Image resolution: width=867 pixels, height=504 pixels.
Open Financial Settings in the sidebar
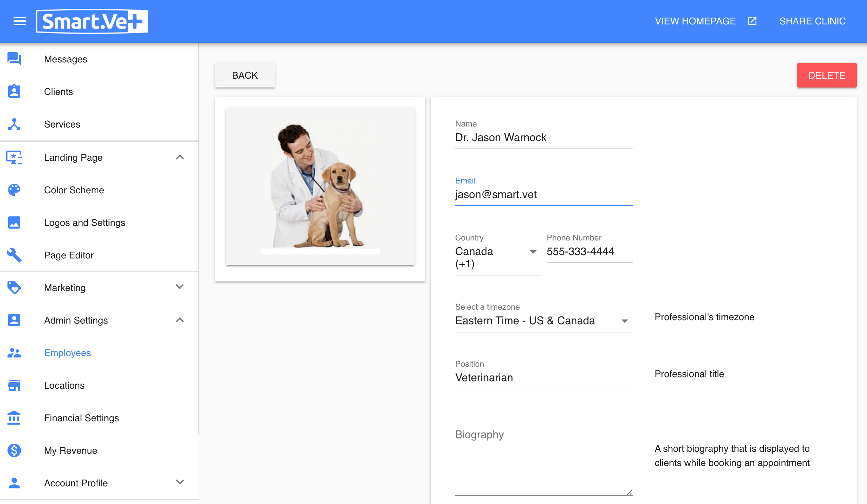(99, 418)
